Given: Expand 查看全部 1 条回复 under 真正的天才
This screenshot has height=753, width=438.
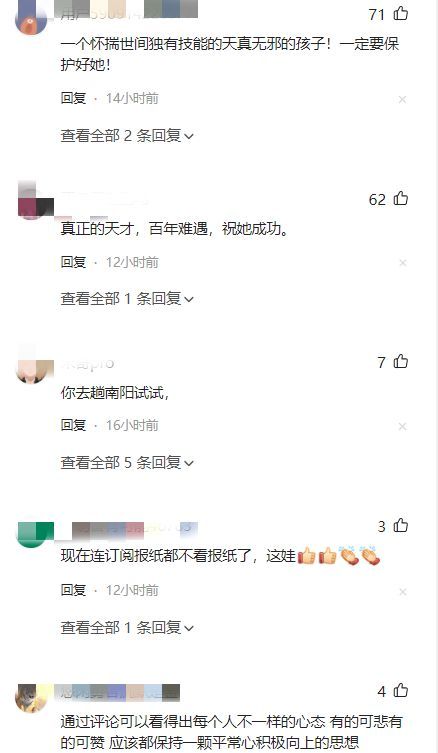Looking at the screenshot, I should 127,299.
